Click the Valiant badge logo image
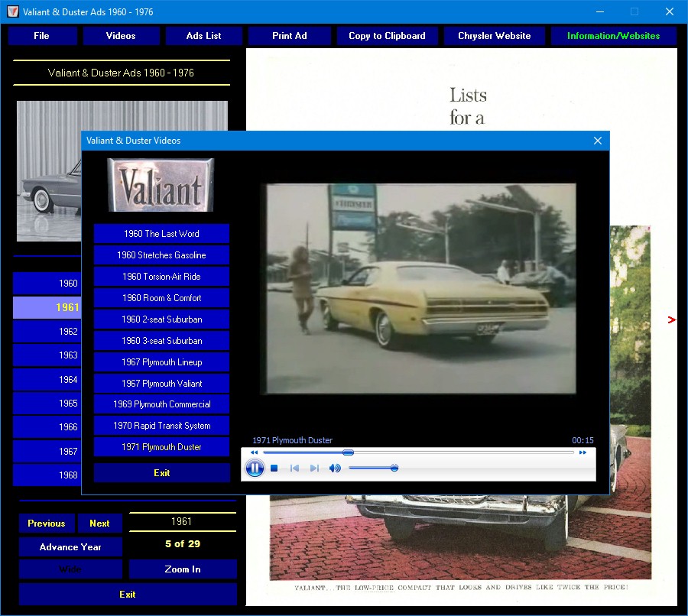Screen dimensions: 688x616 161,185
